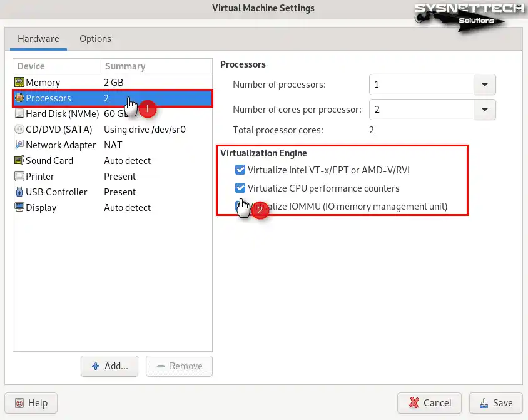
Task: Open the Number of processors dropdown
Action: (x=484, y=85)
